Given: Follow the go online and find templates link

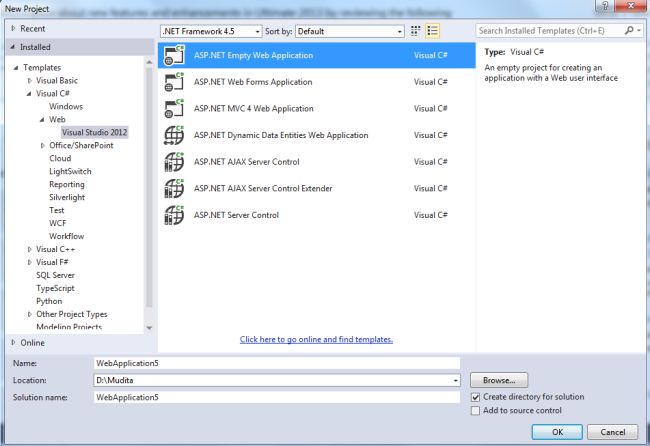Looking at the screenshot, I should click(316, 339).
